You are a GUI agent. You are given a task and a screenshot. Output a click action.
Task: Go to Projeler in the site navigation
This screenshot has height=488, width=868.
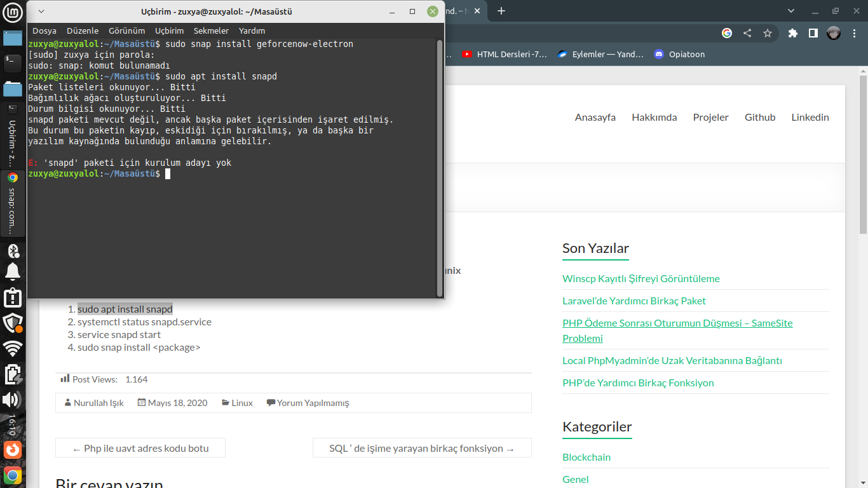click(711, 117)
